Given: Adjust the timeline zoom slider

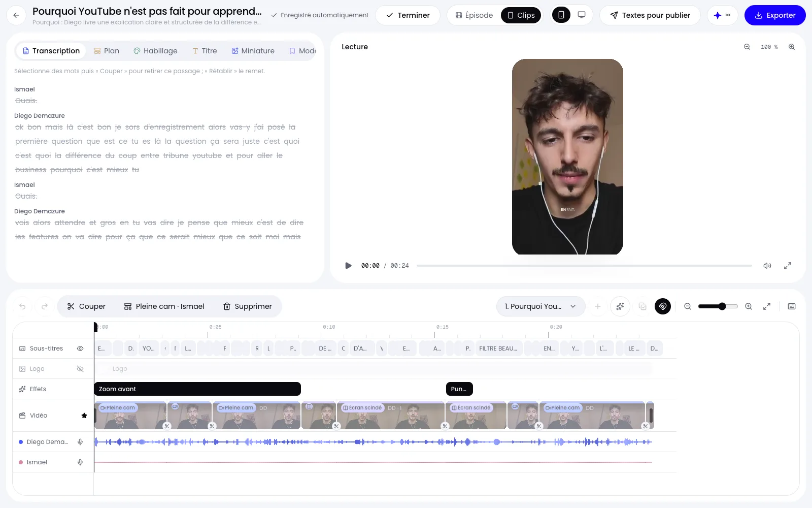Looking at the screenshot, I should tap(718, 306).
